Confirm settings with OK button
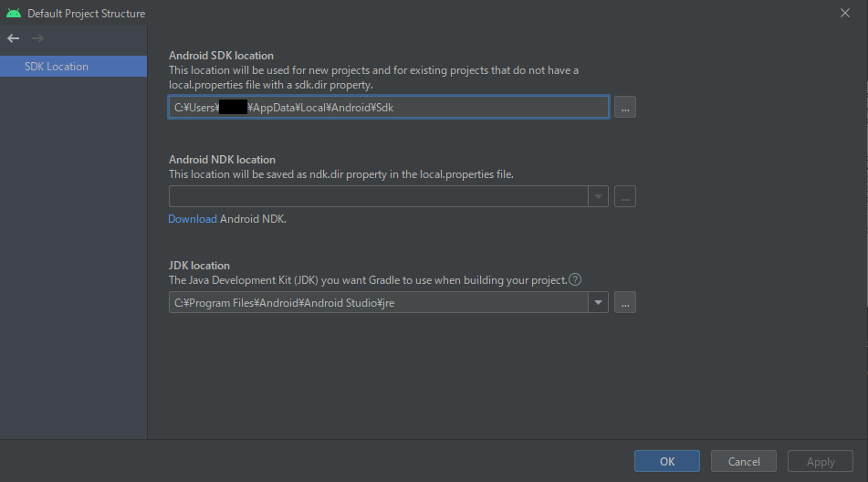 (667, 462)
